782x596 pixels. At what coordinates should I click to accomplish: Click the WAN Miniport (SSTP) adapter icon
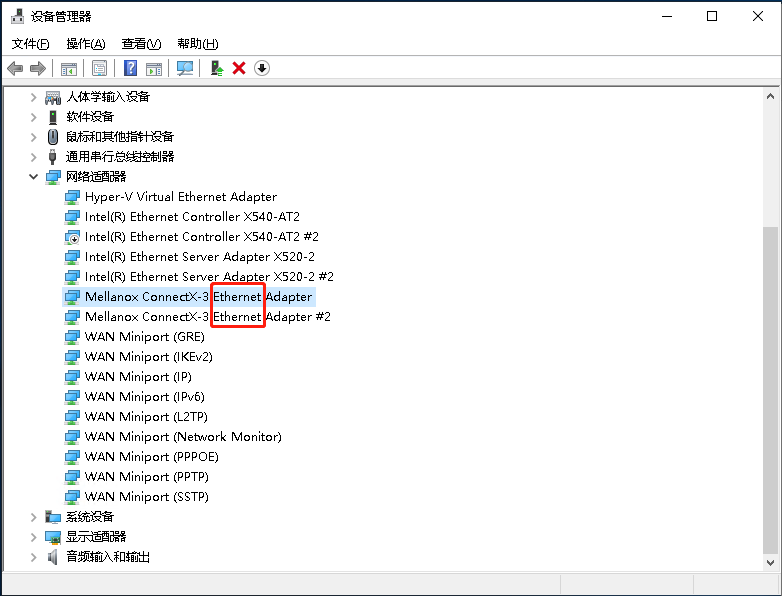[72, 497]
